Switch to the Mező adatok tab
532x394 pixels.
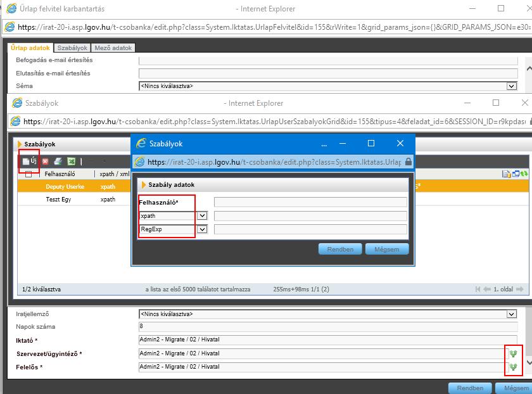tap(113, 48)
